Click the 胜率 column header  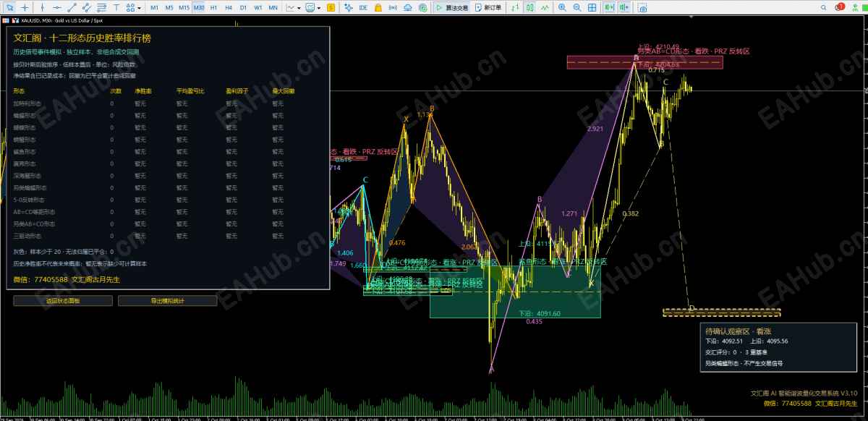point(142,91)
